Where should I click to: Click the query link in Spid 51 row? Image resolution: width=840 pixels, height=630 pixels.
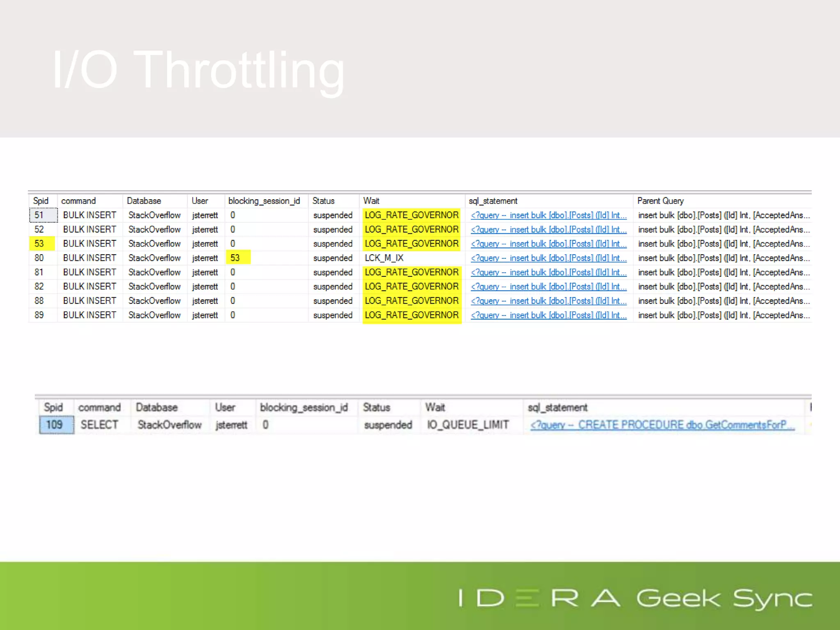tap(548, 215)
